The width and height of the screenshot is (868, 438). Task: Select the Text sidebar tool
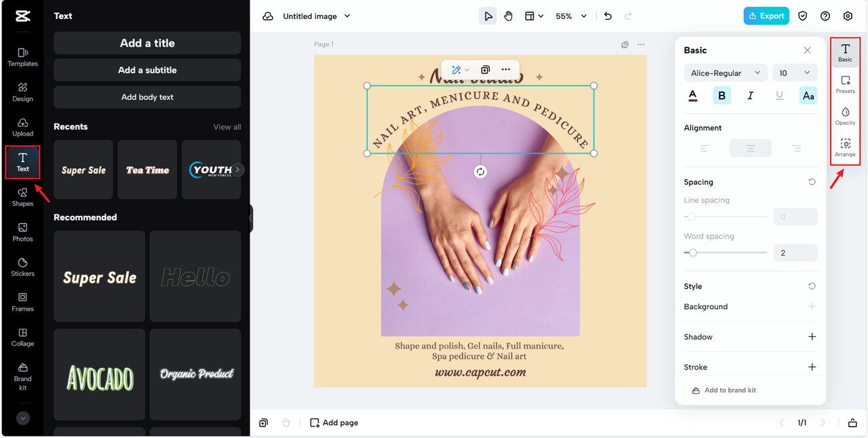[22, 162]
